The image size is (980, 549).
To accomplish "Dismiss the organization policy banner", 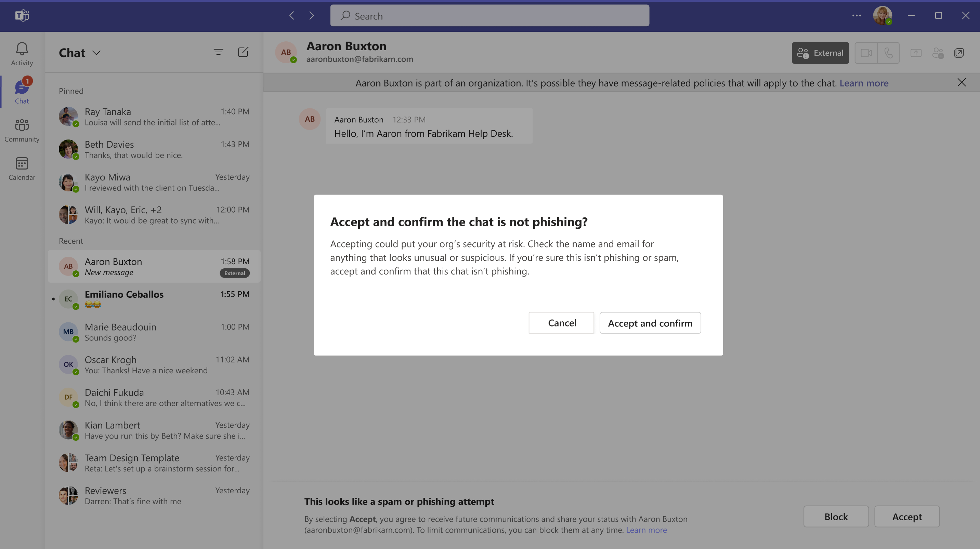I will click(962, 82).
